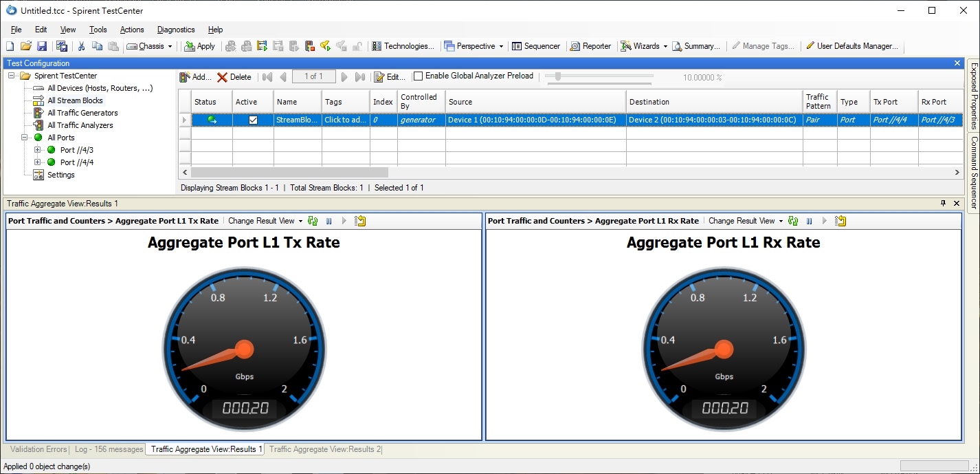Screen dimensions: 980x474
Task: Open Technologies selection dialog
Action: pos(403,46)
